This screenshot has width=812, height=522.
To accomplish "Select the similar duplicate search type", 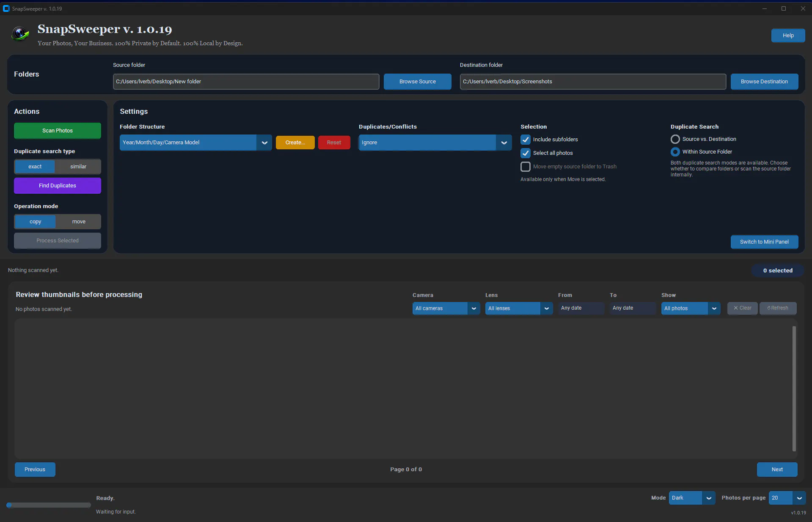I will [78, 167].
